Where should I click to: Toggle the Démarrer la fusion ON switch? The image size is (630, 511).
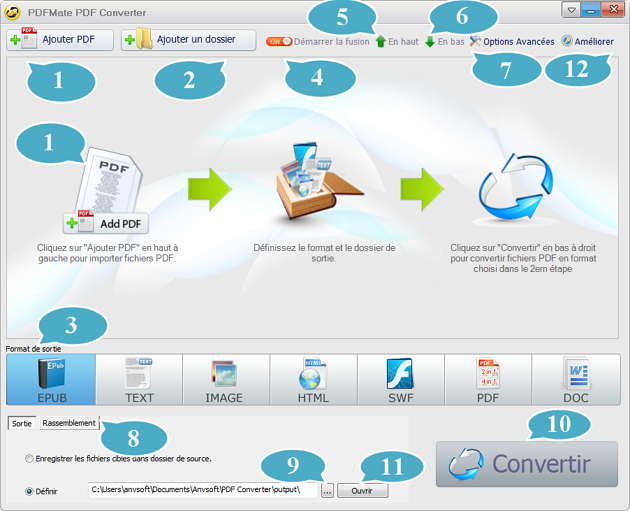(279, 42)
